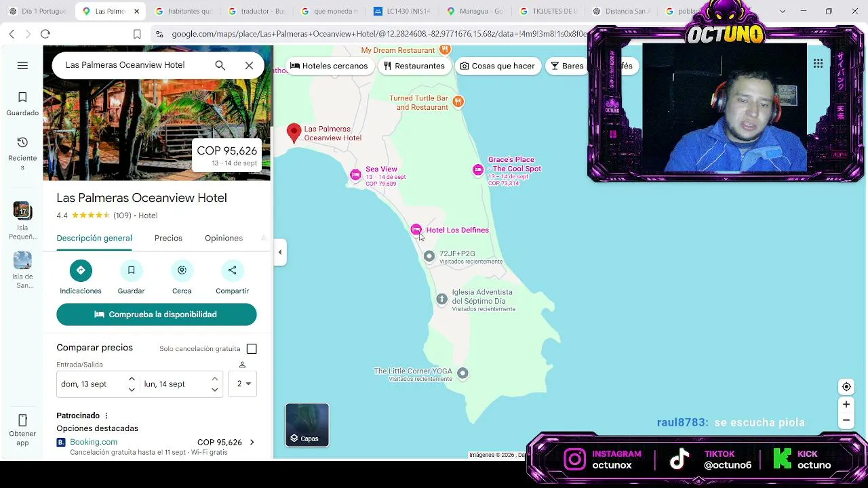
Task: Select the Hotel Los Delfines map pin
Action: click(416, 230)
